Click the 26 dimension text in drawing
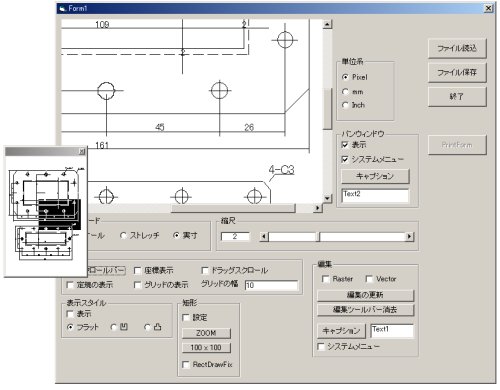The image size is (500, 390). point(249,127)
